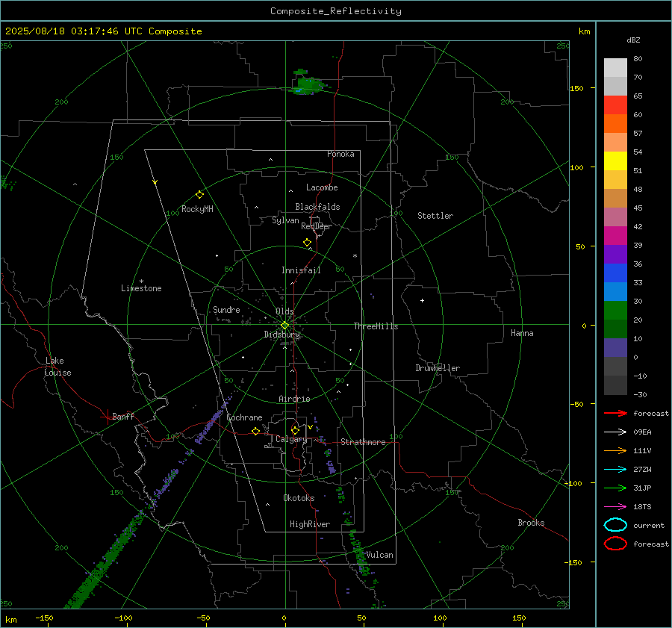The image size is (672, 628).
Task: Click the RedDeer city label
Action: click(317, 226)
